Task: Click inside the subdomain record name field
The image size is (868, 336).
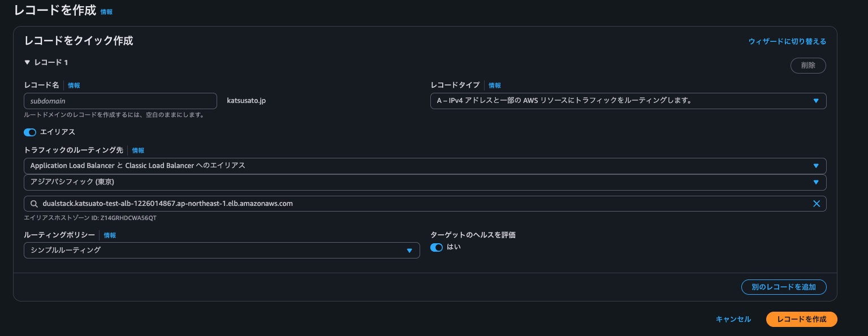Action: coord(120,101)
